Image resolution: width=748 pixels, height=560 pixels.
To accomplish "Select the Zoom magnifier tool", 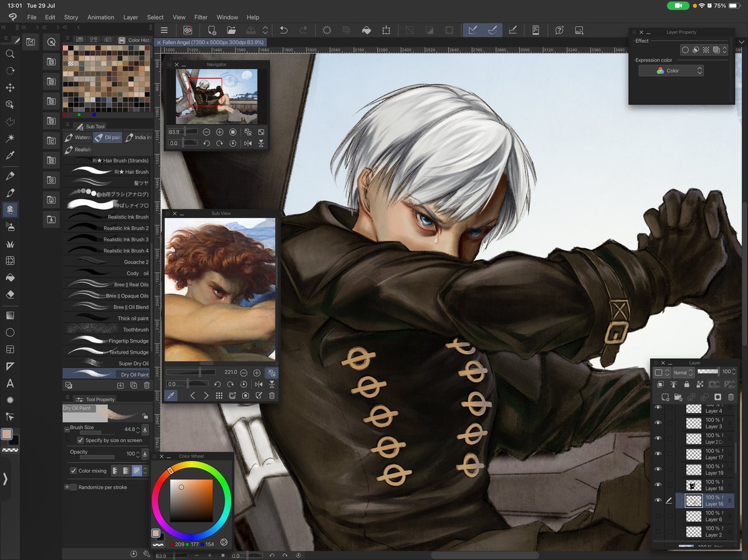I will pyautogui.click(x=10, y=54).
